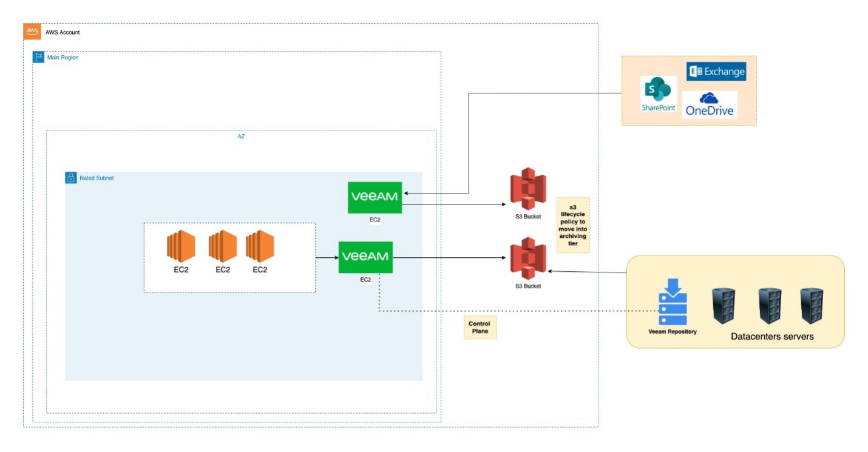
Task: Click the S3 Bucket caption under lower bucket
Action: tap(528, 286)
